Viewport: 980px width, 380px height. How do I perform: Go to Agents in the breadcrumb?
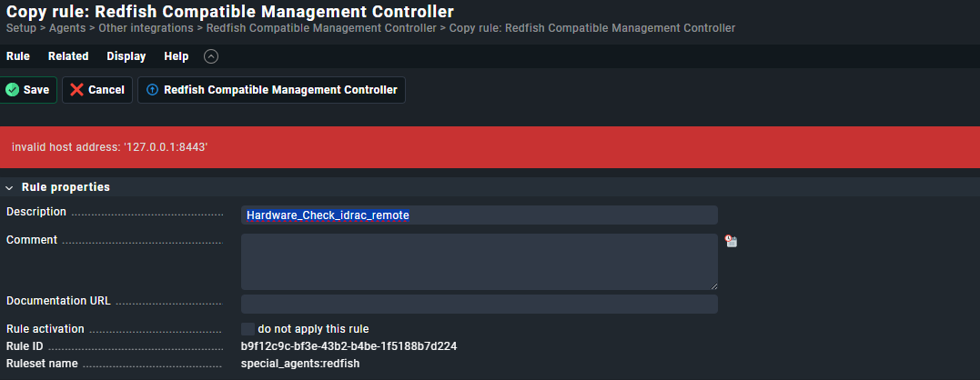point(61,28)
